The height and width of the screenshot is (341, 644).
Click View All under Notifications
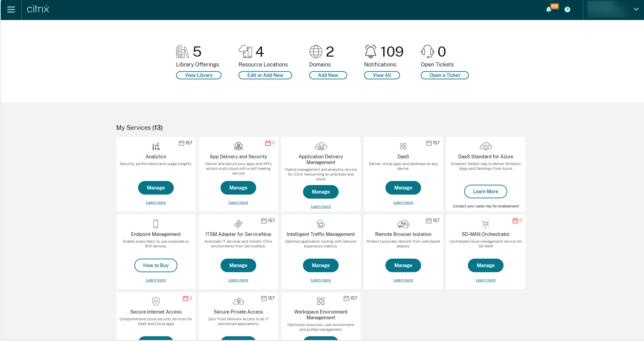382,75
